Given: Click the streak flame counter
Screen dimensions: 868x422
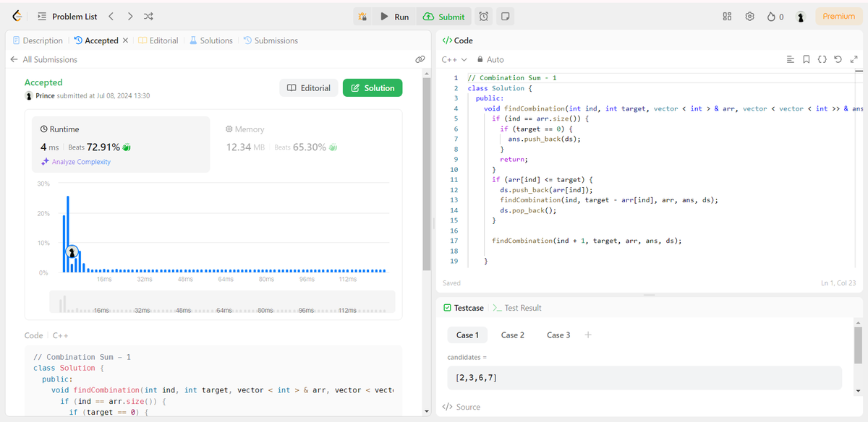Looking at the screenshot, I should [x=776, y=17].
